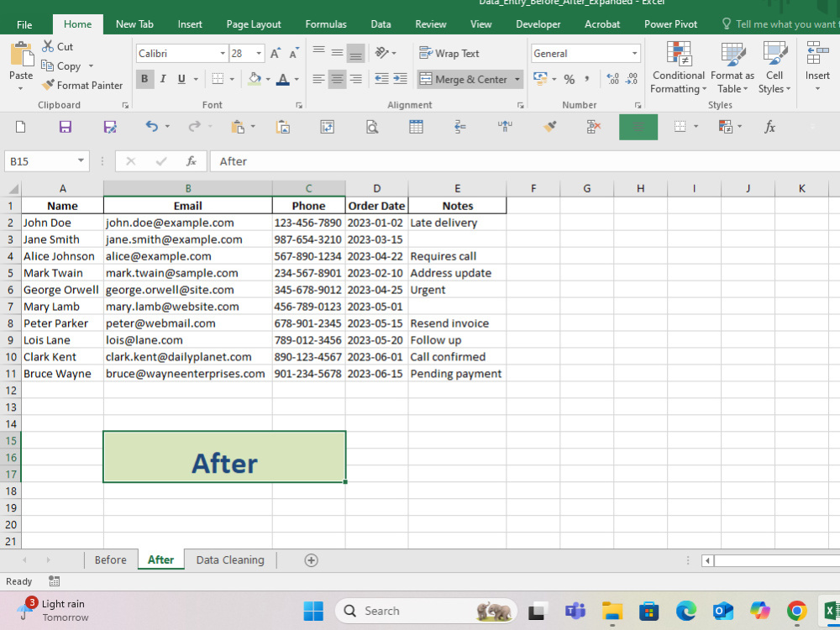Open Print Preview magnifier icon
The height and width of the screenshot is (630, 840).
[372, 127]
